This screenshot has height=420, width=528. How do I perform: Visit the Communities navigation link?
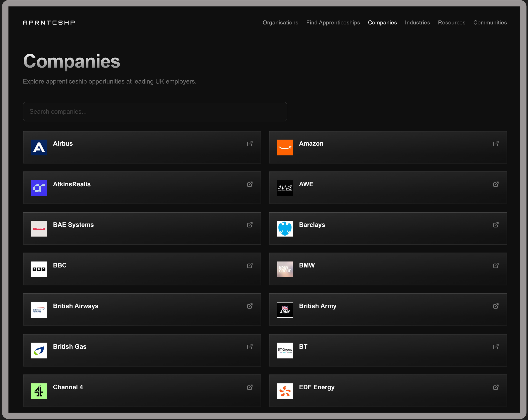[490, 22]
